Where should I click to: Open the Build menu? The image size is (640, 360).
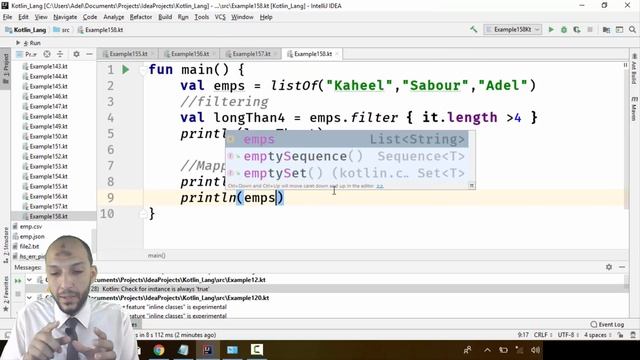coord(165,17)
